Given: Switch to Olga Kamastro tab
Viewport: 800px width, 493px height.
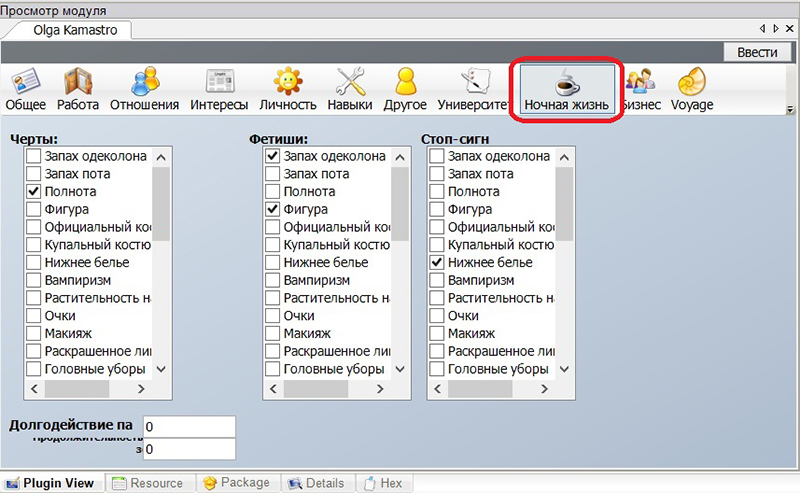Looking at the screenshot, I should coord(75,30).
